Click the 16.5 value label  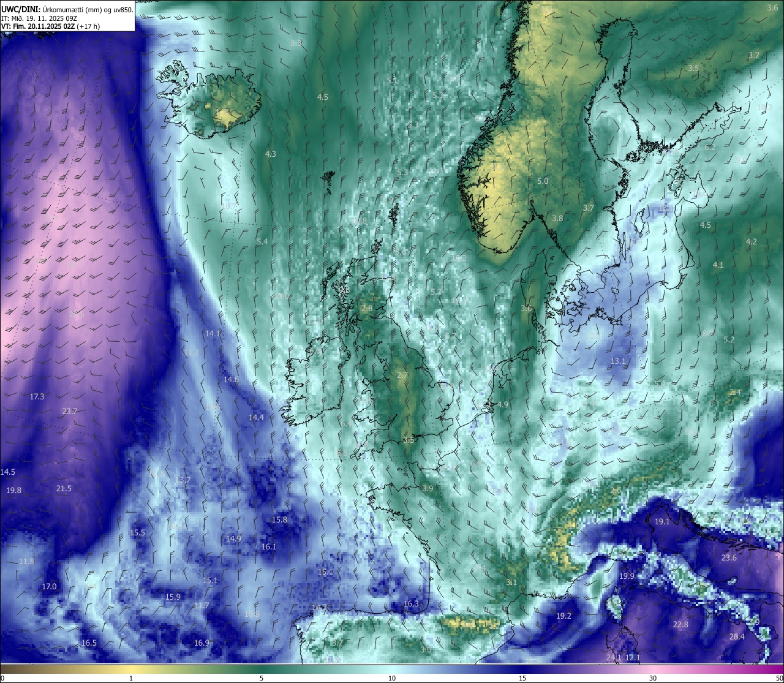89,643
